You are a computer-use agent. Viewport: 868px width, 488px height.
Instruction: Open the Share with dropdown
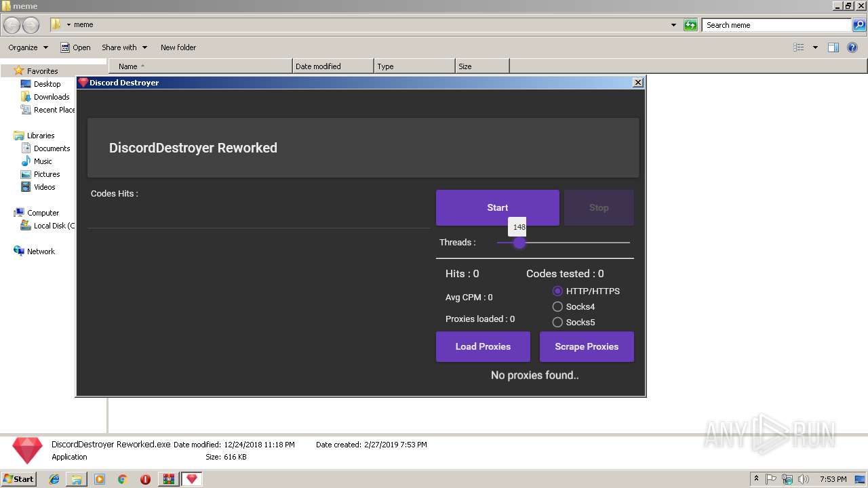(x=124, y=47)
